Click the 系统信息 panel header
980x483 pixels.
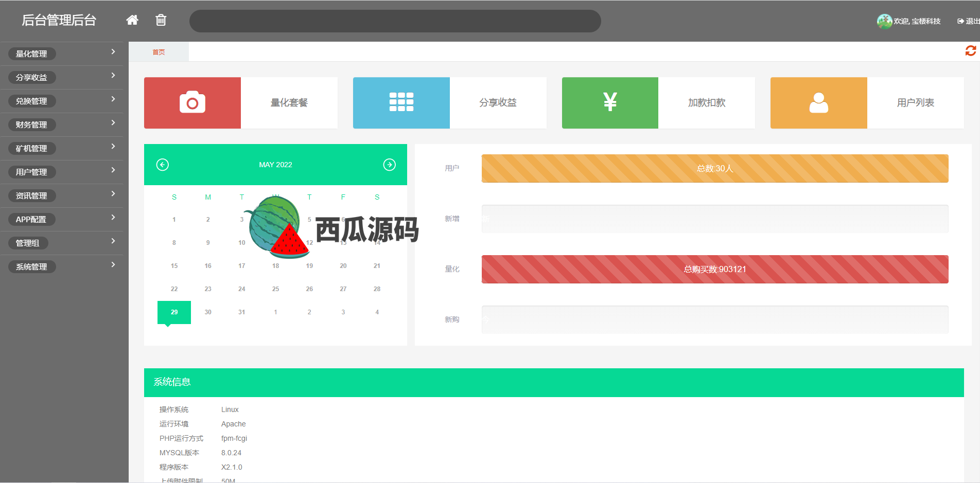point(554,383)
